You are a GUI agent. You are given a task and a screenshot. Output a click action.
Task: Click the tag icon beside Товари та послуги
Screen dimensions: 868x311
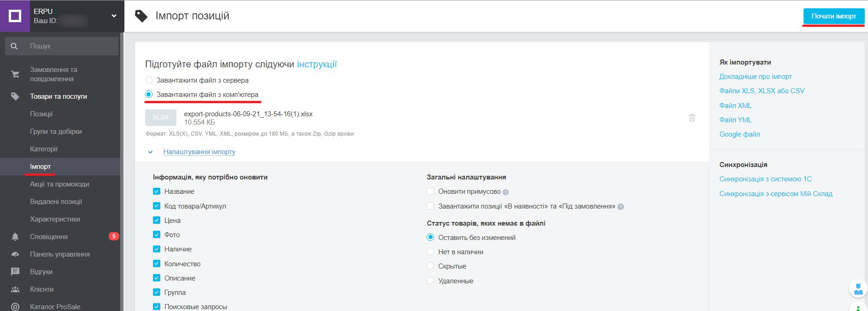click(15, 96)
